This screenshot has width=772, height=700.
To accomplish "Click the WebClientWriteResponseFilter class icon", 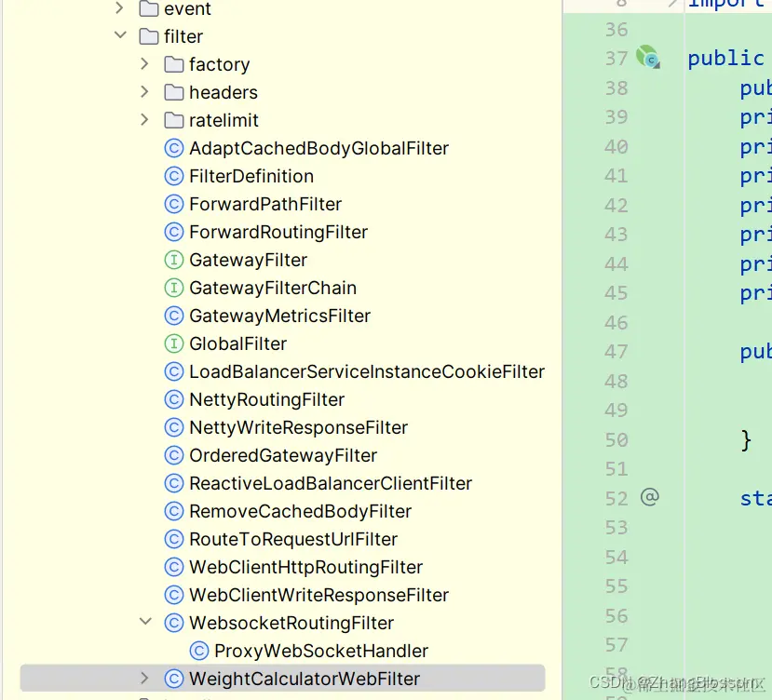I will (174, 595).
